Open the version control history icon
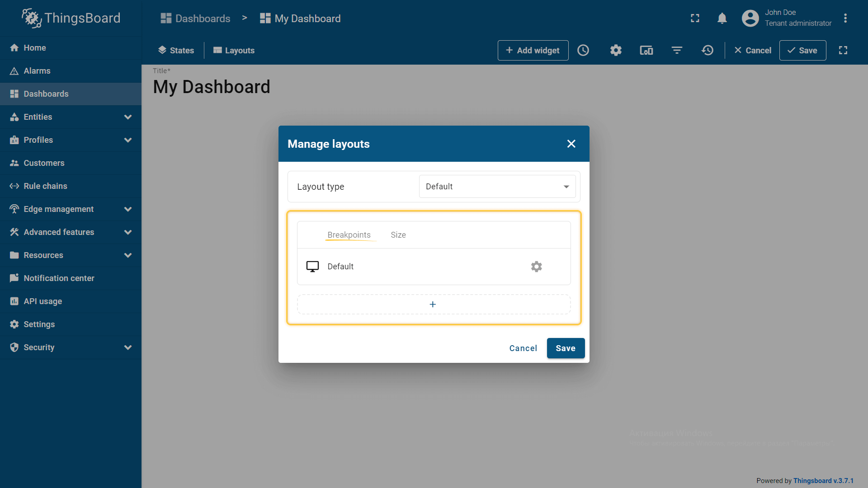868x488 pixels. click(x=708, y=50)
